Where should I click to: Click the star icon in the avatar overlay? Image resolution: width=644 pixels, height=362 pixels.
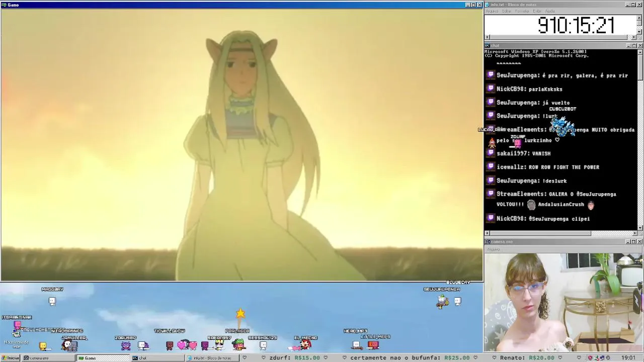click(x=240, y=314)
